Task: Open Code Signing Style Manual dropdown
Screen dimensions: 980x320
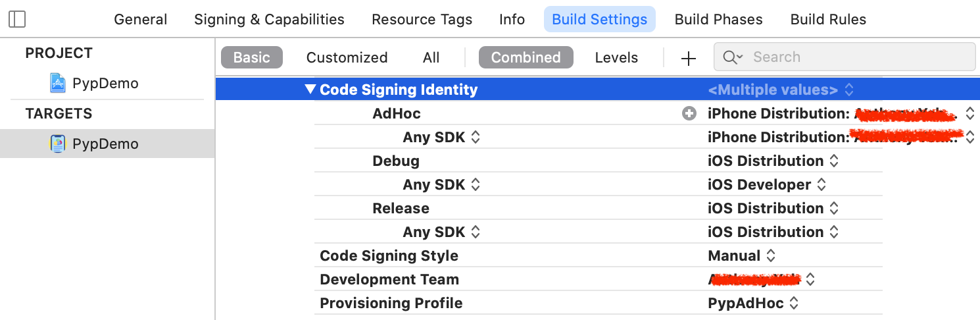Action: pos(742,255)
